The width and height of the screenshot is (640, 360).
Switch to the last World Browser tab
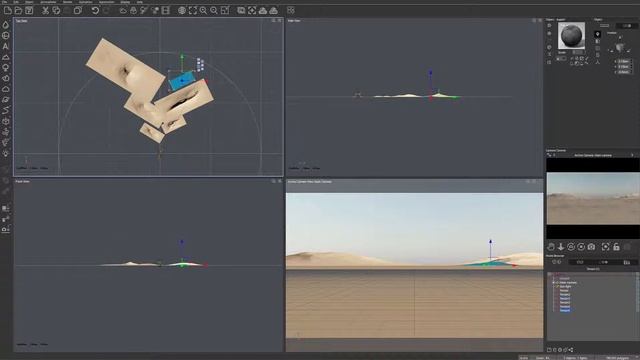coord(626,262)
